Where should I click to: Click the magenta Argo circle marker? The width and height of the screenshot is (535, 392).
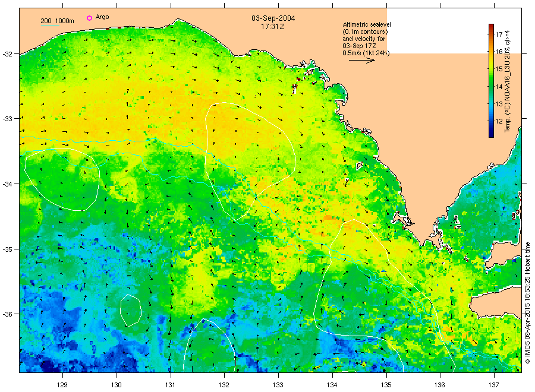pos(89,18)
